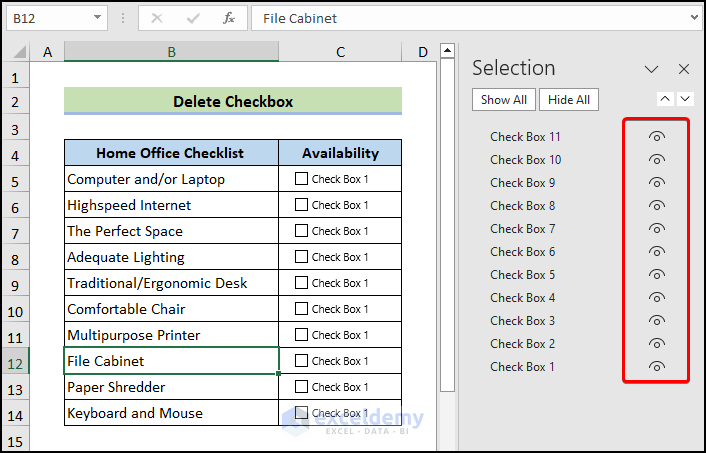Image resolution: width=706 pixels, height=453 pixels.
Task: Expand the formula bar
Action: coord(695,18)
